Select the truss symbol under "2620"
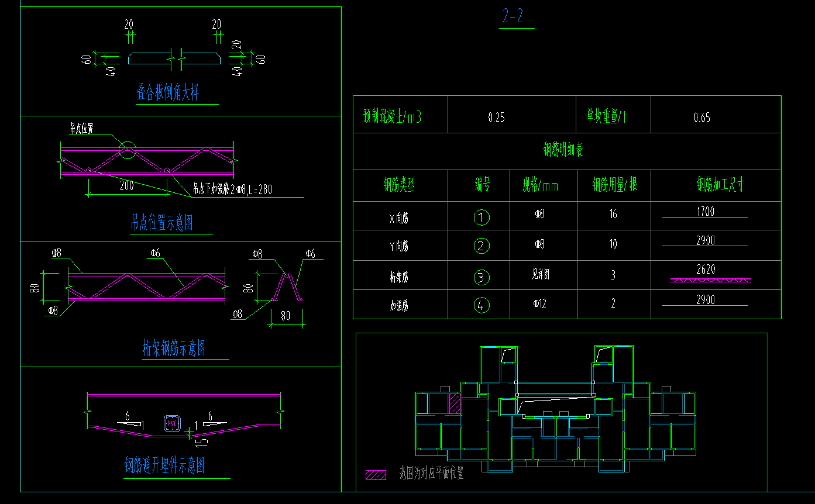Screen dimensions: 815x504 click(710, 281)
